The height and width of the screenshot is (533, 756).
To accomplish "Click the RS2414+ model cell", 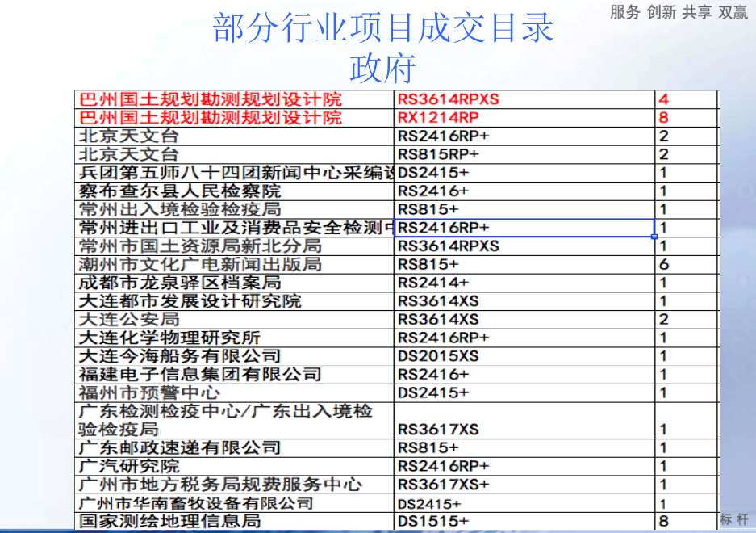I will coord(524,283).
